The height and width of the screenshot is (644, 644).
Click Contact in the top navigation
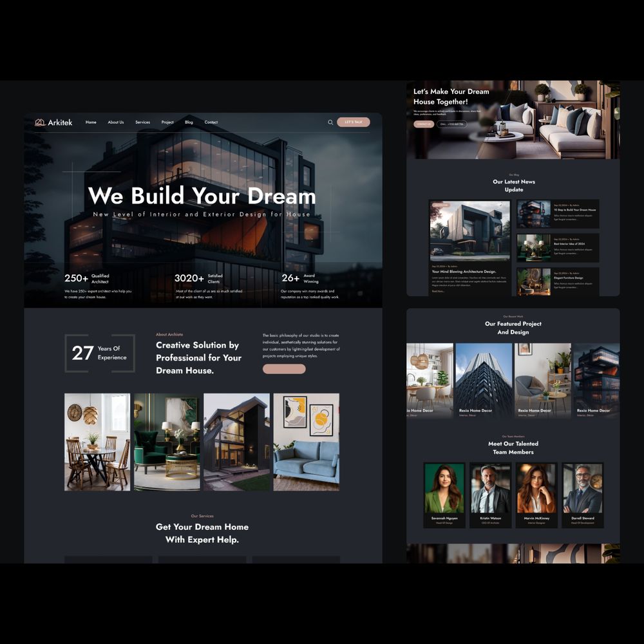[211, 122]
